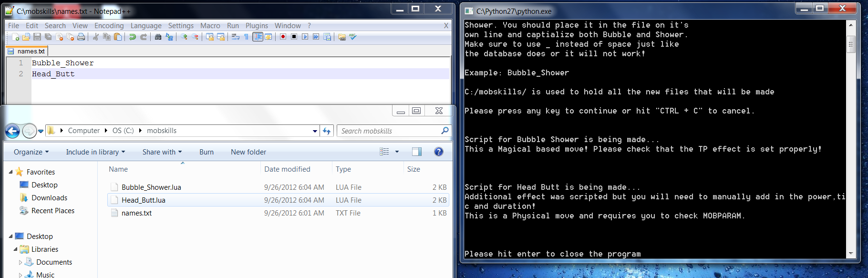Click the Save file icon in Notepad++
Image resolution: width=868 pixels, height=278 pixels.
[37, 37]
